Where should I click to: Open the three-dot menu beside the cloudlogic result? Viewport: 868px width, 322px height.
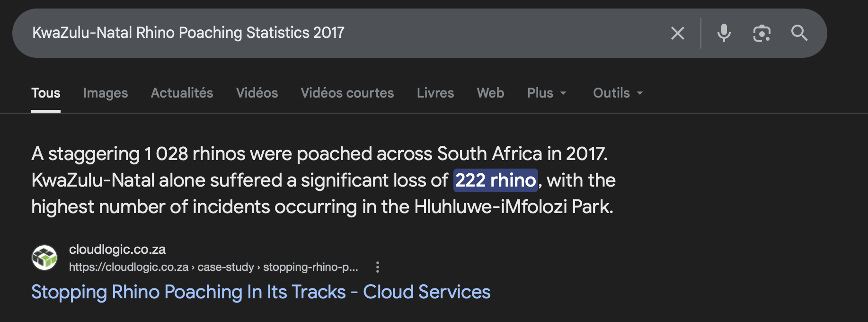tap(377, 267)
